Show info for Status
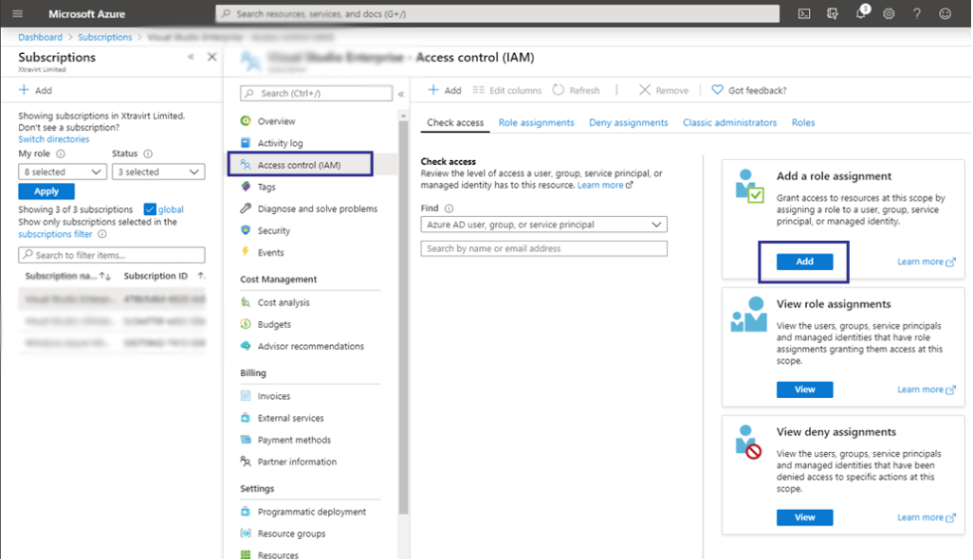 tap(148, 154)
